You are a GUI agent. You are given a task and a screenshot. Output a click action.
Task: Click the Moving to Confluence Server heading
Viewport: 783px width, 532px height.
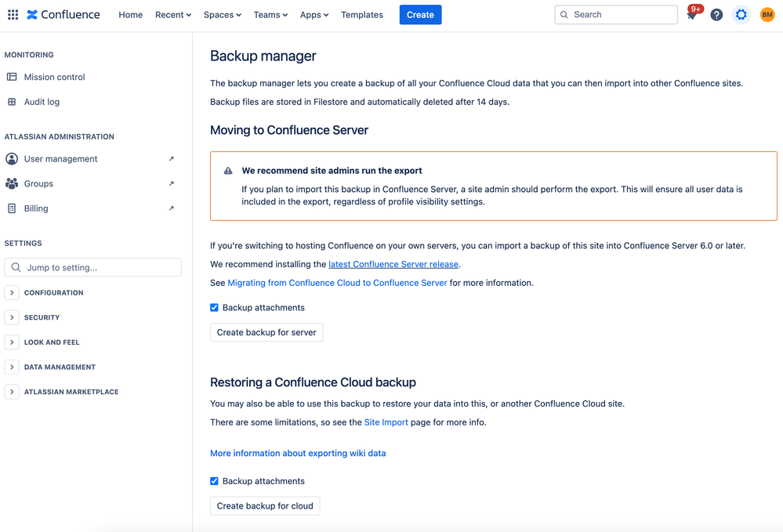click(289, 130)
